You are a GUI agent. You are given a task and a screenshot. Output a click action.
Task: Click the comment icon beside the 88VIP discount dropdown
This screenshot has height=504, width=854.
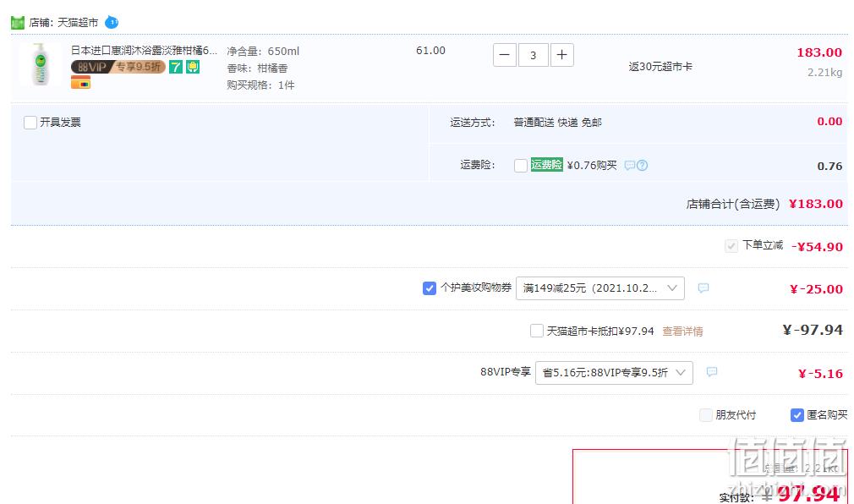click(712, 372)
